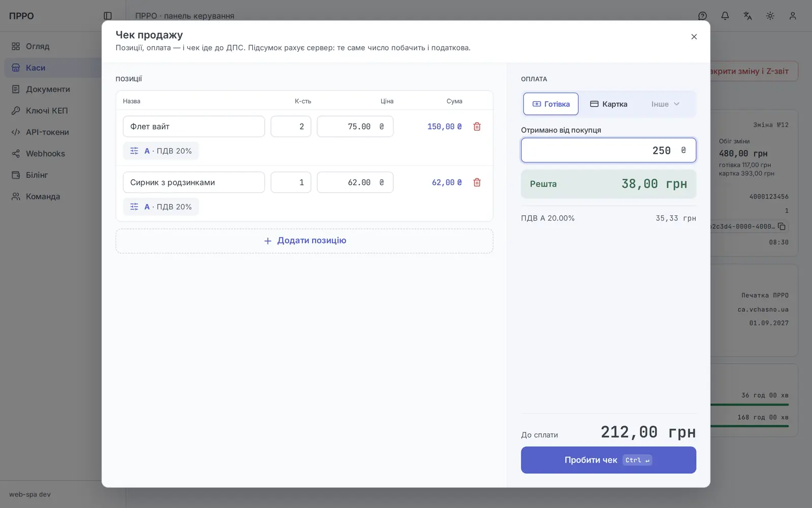Click the 212,00 грн total
Screen dimensions: 812x508
(648, 432)
